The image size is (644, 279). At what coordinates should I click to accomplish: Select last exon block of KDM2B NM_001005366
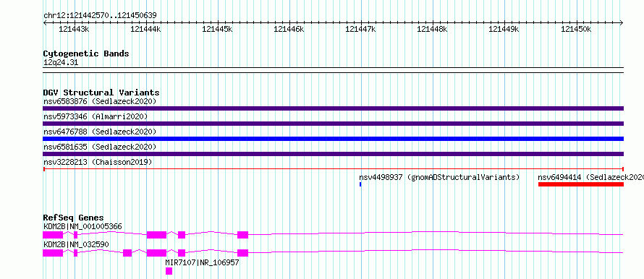242,235
